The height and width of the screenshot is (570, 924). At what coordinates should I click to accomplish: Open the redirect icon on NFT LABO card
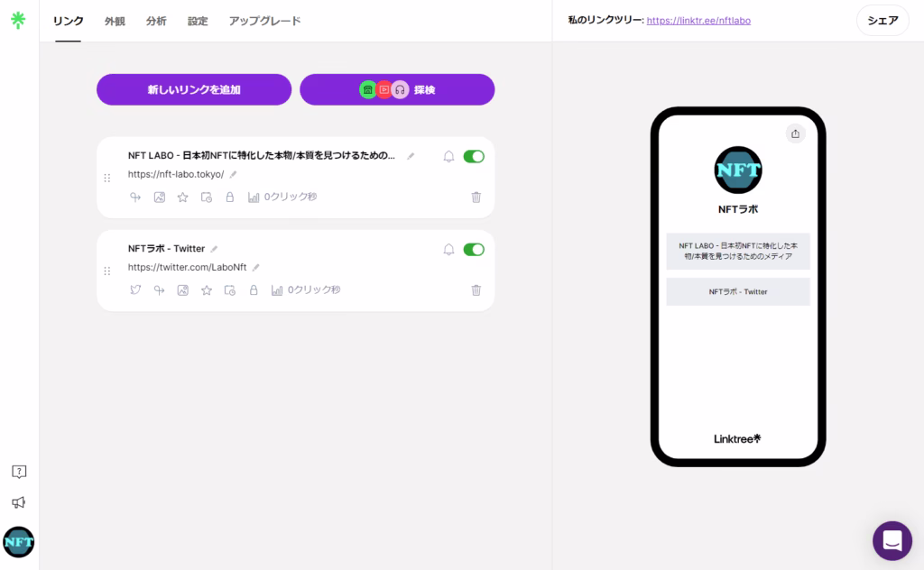click(x=135, y=198)
